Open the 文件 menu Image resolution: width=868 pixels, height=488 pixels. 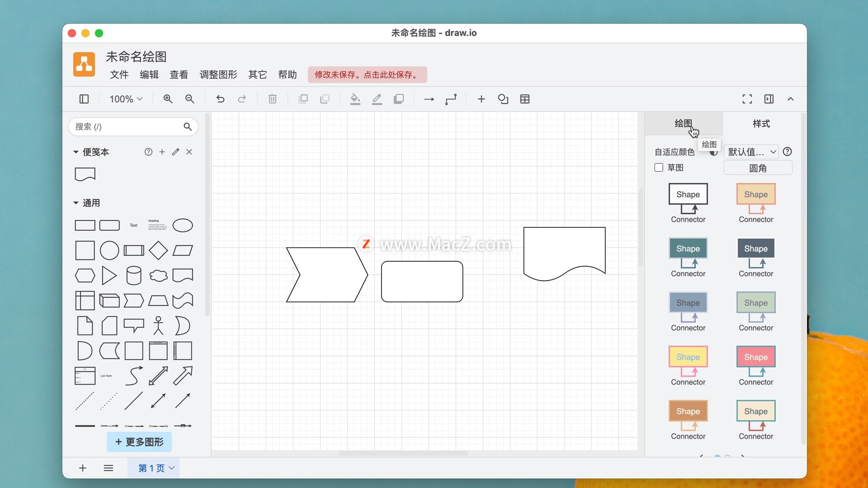pos(119,75)
